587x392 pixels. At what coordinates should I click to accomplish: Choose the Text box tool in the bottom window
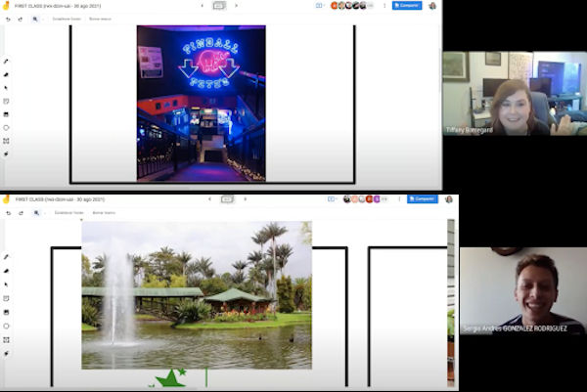click(x=6, y=338)
